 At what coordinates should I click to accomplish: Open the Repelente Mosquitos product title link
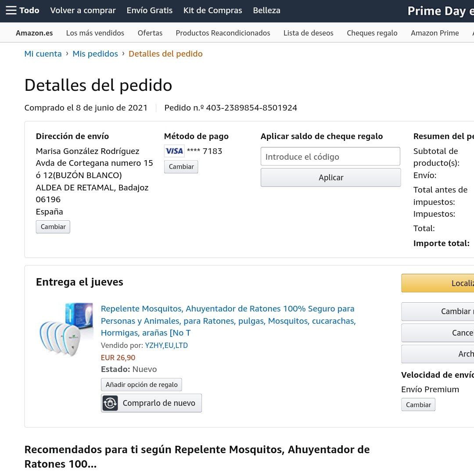pyautogui.click(x=228, y=321)
